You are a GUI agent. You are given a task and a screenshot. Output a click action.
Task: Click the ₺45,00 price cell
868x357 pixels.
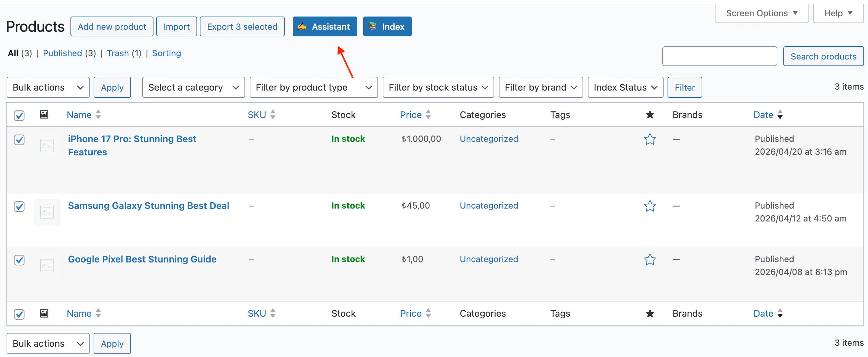[415, 206]
